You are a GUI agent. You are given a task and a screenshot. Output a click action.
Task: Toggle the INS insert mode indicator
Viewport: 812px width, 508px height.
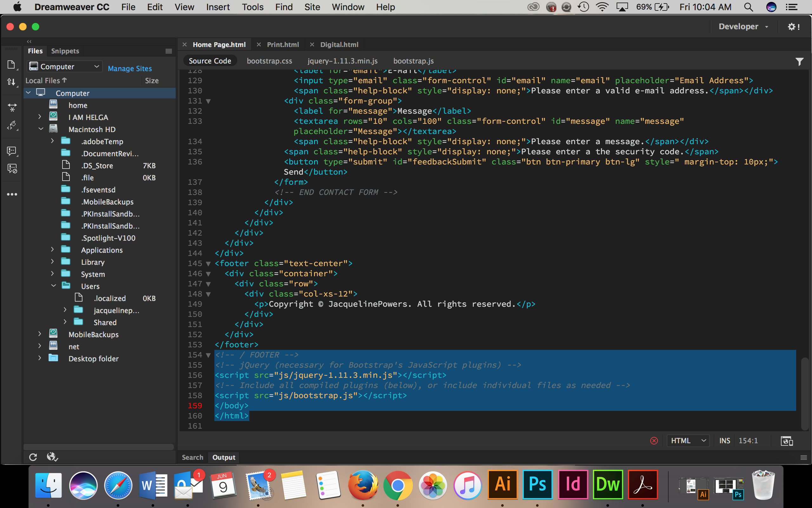[x=724, y=440]
